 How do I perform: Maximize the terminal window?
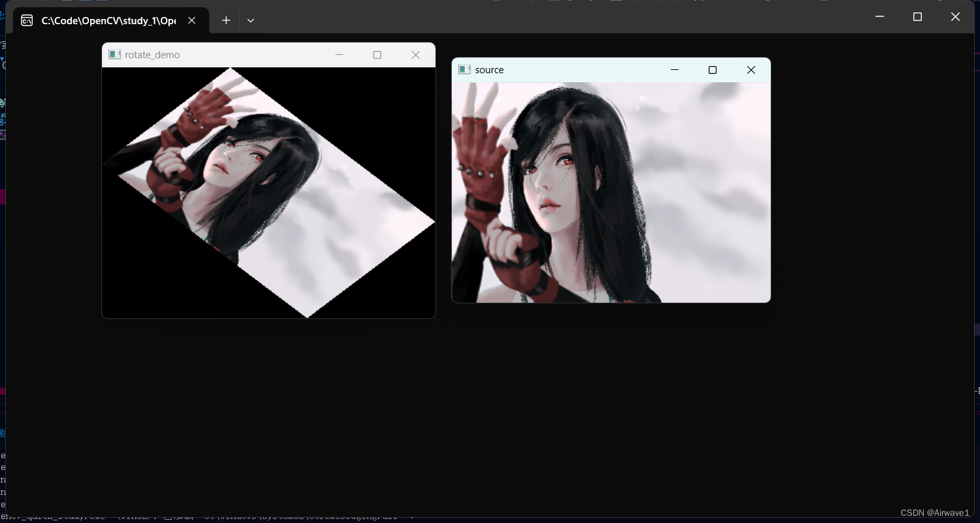coord(917,17)
